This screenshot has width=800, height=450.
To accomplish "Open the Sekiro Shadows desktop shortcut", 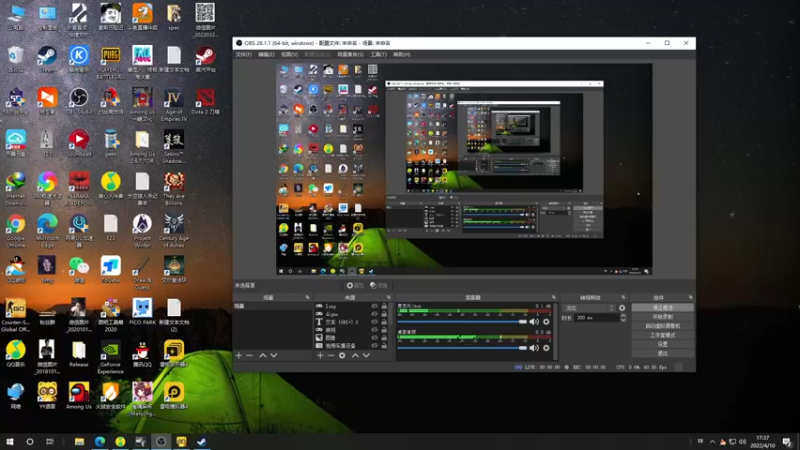I will pyautogui.click(x=173, y=147).
